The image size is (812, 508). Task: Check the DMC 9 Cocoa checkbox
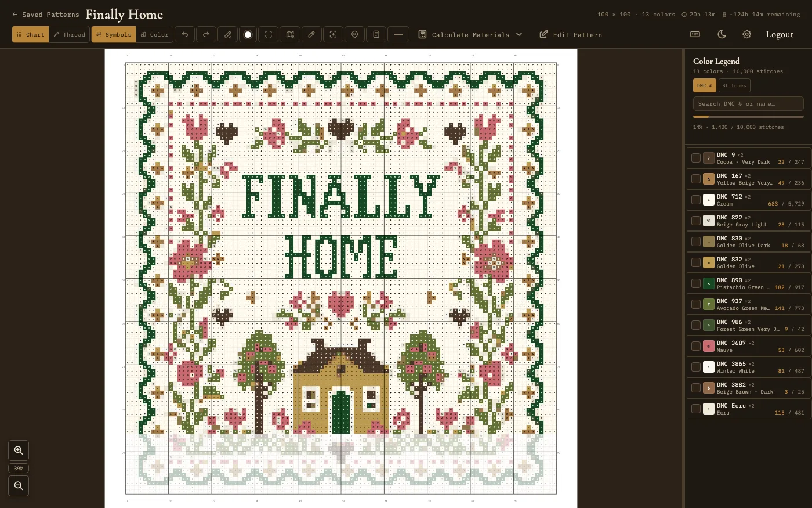coord(696,158)
